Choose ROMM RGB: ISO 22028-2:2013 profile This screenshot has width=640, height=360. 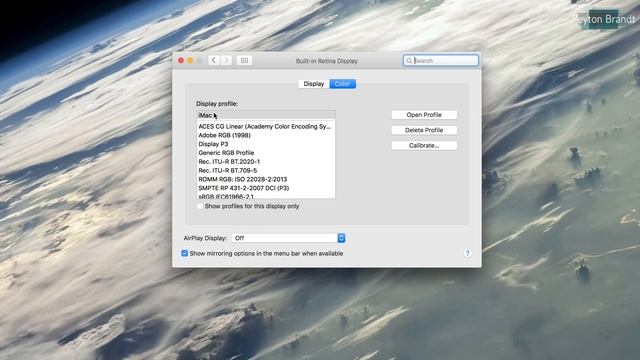[266, 179]
